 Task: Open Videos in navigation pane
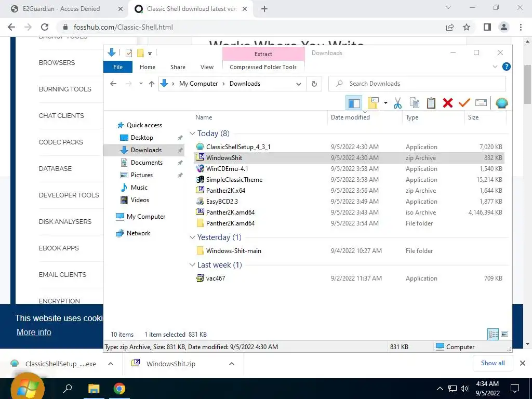point(140,200)
